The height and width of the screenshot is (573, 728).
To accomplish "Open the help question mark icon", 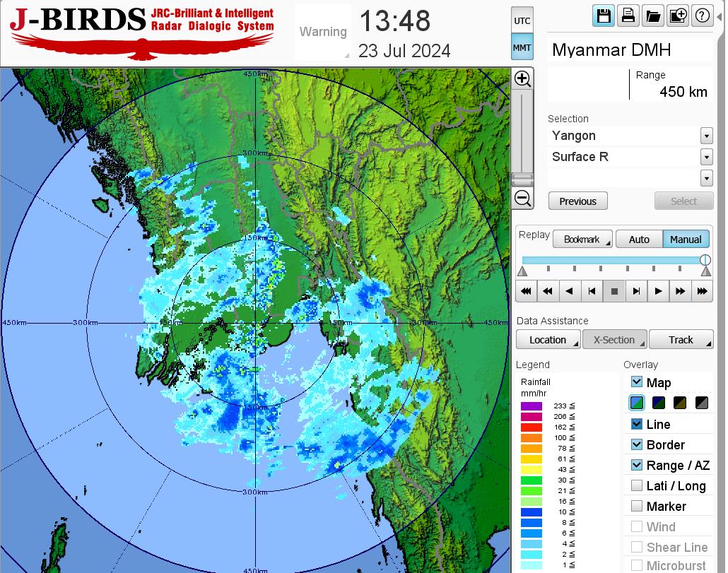I will tap(702, 16).
